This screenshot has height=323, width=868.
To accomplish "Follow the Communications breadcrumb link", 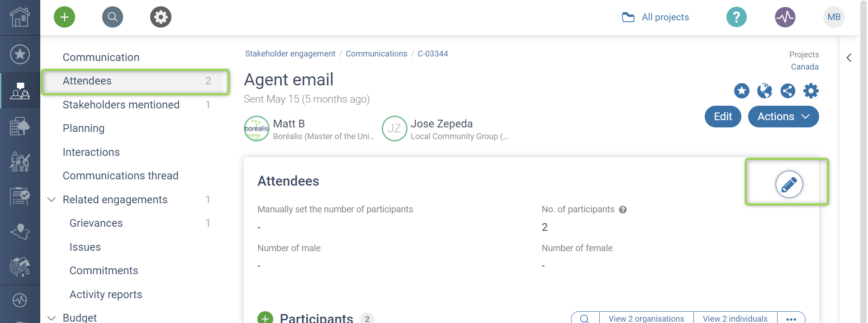I will click(376, 54).
